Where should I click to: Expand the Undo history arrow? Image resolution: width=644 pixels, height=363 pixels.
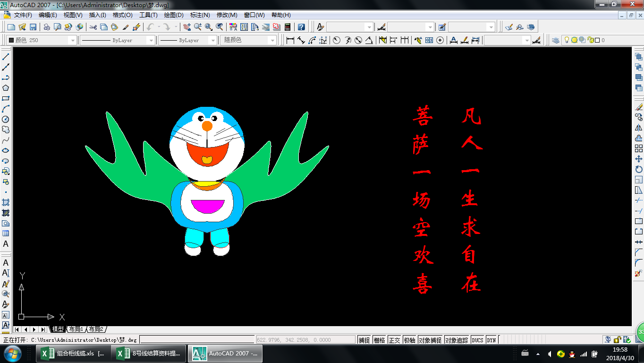pos(159,27)
